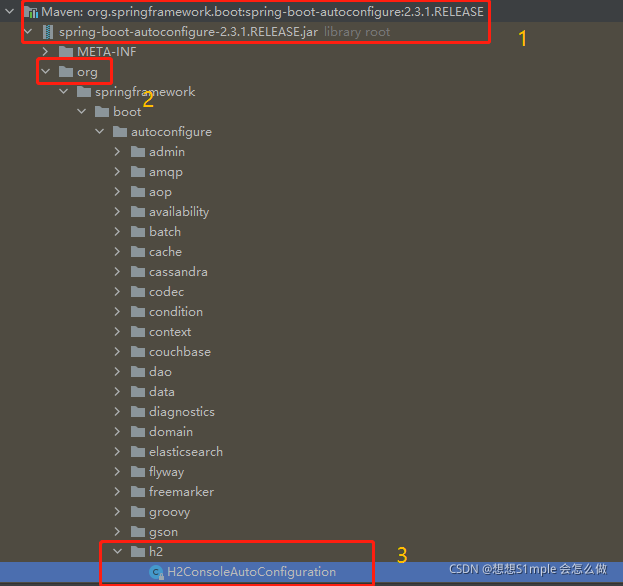Select the dao package label
Viewport: 623px width, 586px height.
click(x=161, y=371)
